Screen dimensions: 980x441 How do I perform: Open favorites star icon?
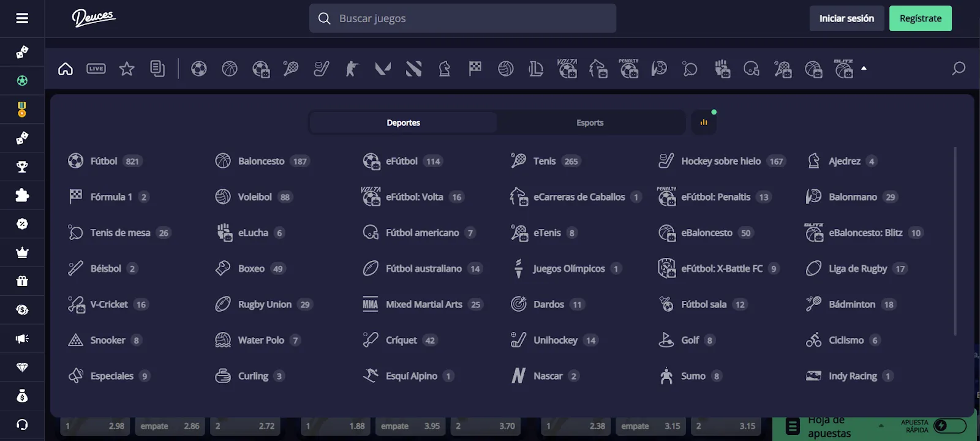tap(127, 69)
